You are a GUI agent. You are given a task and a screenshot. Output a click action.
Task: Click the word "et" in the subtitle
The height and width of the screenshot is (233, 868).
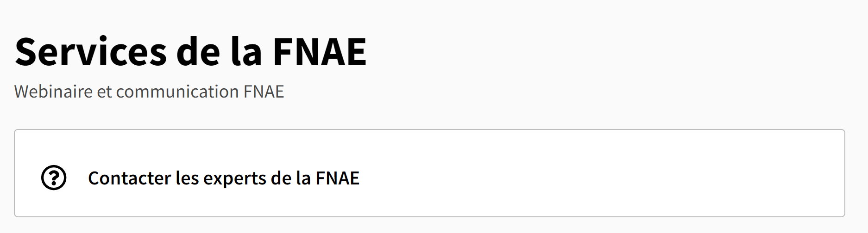click(104, 92)
